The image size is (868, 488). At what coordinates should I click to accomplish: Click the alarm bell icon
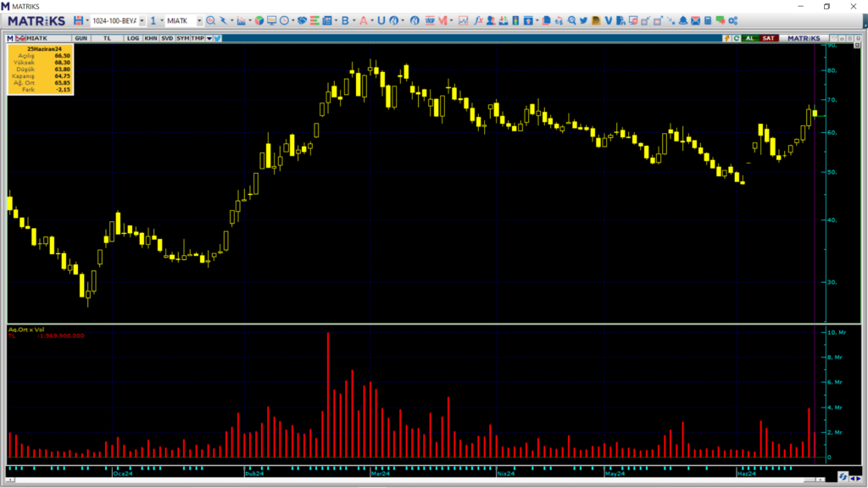(683, 20)
